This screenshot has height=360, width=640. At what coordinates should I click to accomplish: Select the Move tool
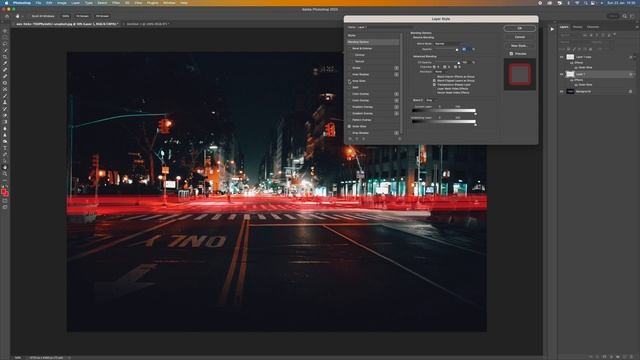point(5,31)
